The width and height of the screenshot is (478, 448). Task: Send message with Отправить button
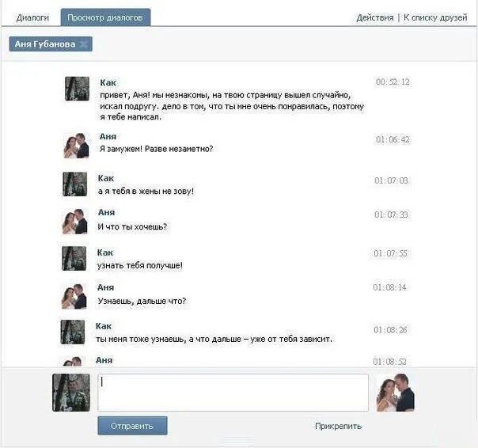click(133, 426)
